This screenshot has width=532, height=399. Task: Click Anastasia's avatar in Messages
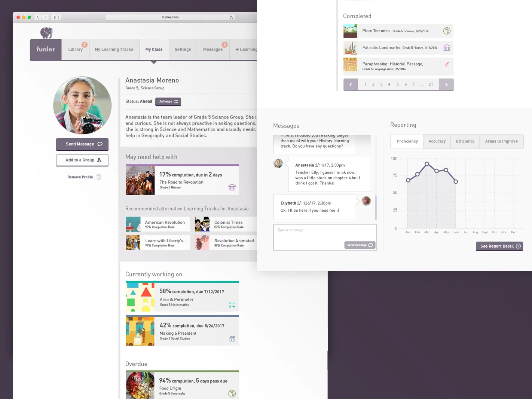pyautogui.click(x=278, y=163)
